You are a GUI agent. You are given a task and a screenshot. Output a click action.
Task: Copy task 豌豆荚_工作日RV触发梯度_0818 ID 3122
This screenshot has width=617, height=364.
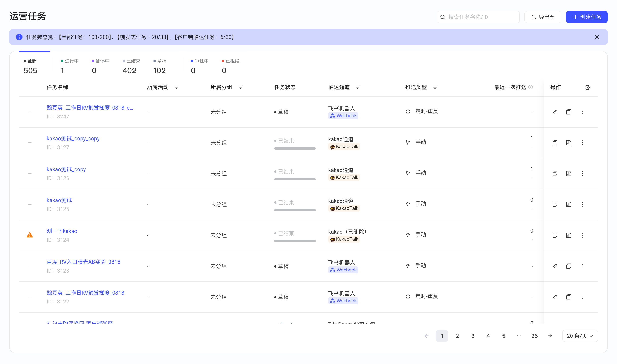coord(569,297)
